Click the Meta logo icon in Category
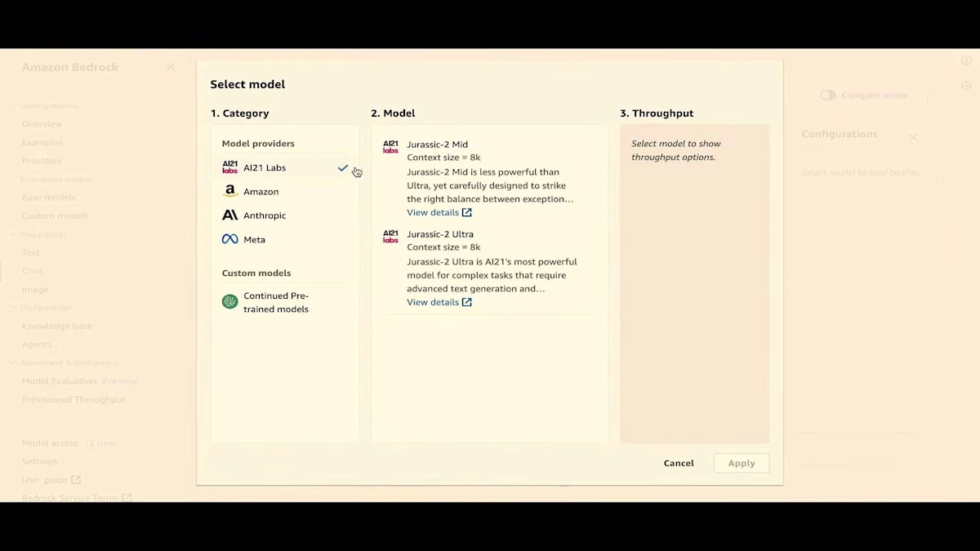Viewport: 980px width, 551px height. click(230, 239)
